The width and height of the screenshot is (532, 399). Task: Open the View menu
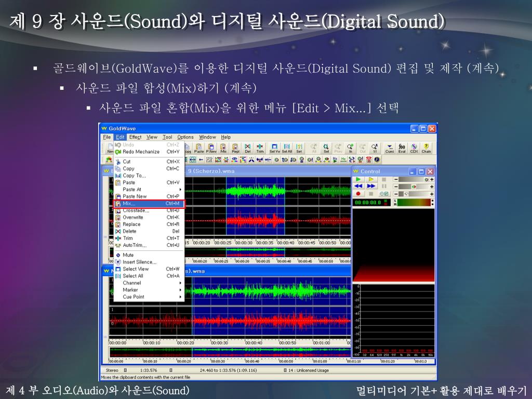coord(152,137)
